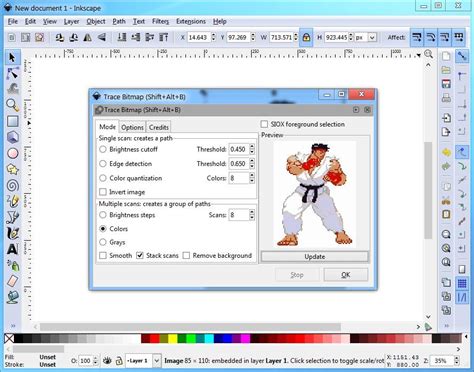This screenshot has width=474, height=372.
Task: Select the Text tool
Action: [x=12, y=249]
